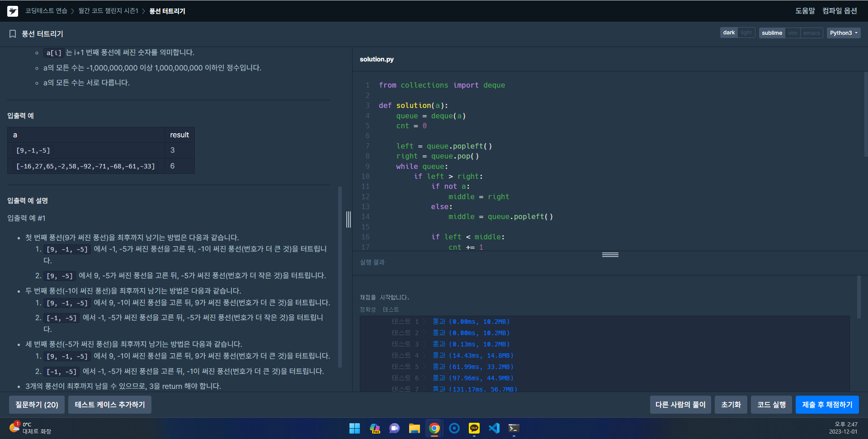Click the table cell [9,-1,-5]

coord(86,150)
